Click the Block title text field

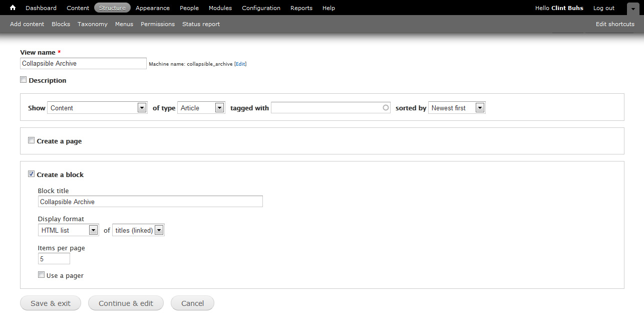(150, 202)
